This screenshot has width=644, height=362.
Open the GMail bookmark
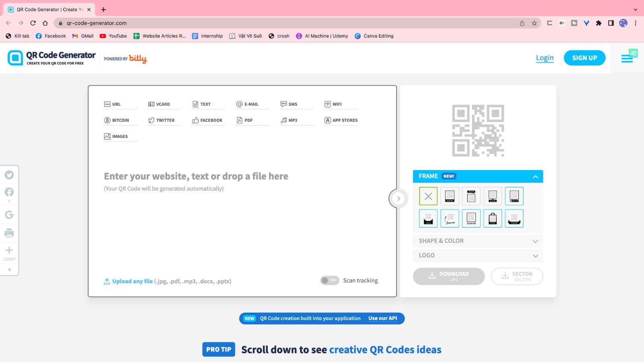(83, 36)
